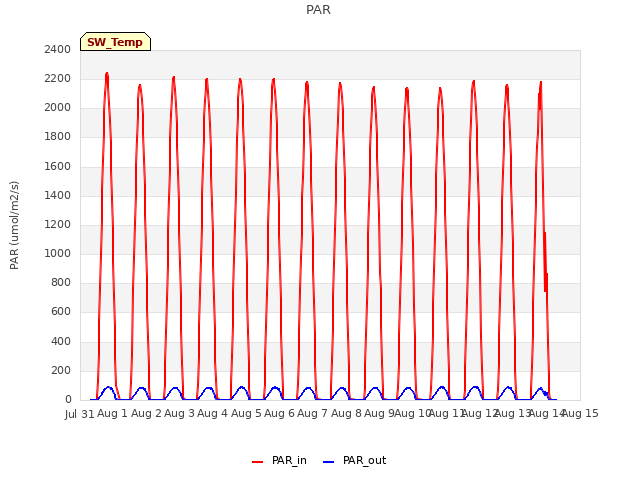Click the Aug 5 x-axis label

pyautogui.click(x=246, y=413)
